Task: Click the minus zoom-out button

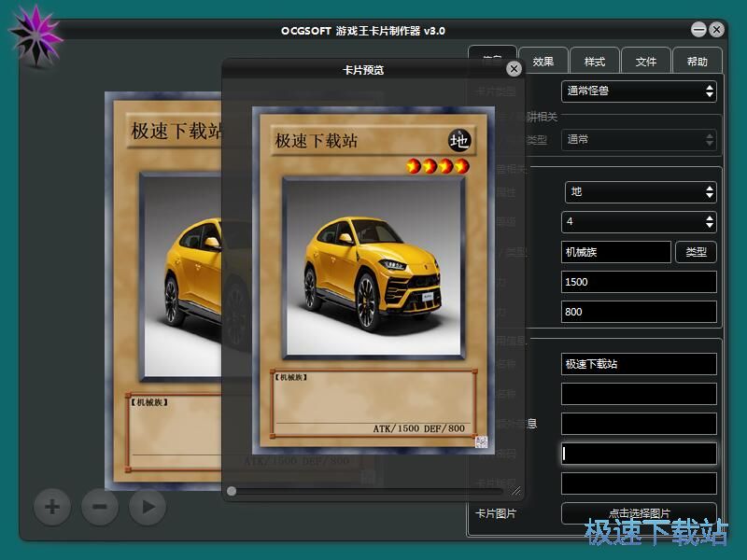Action: [100, 507]
